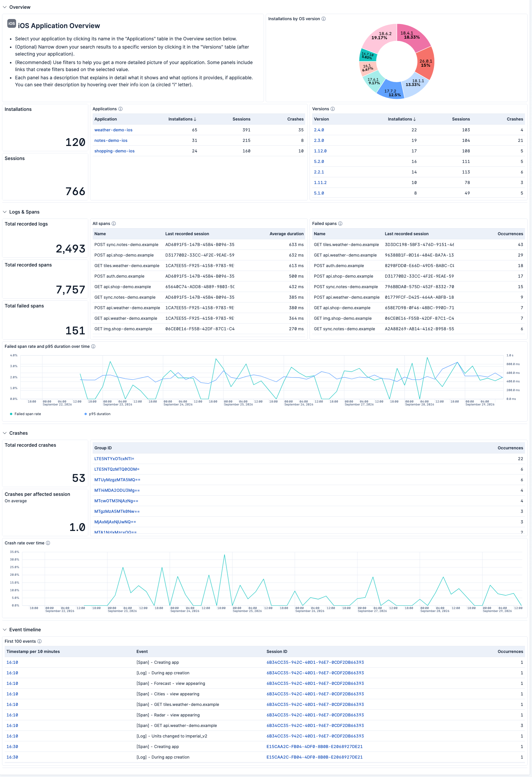Click info icon beside Failed spans title
This screenshot has height=777, width=532.
pos(340,224)
